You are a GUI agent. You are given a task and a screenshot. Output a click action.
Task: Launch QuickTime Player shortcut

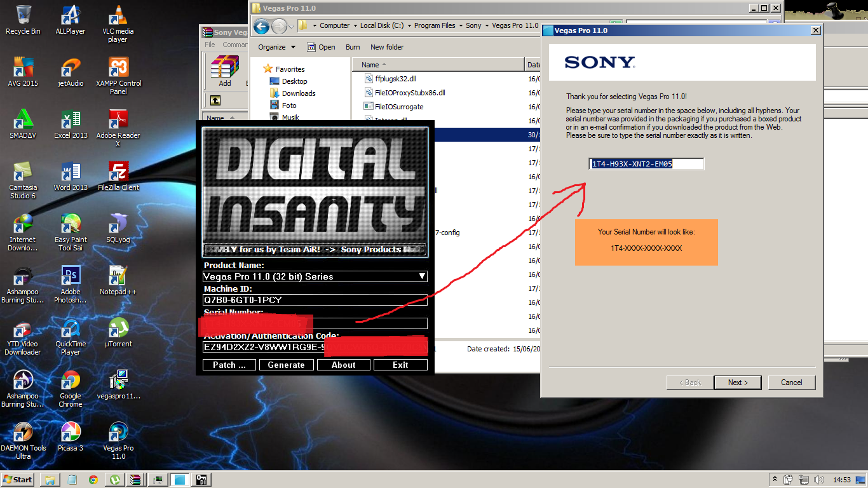[x=71, y=336]
